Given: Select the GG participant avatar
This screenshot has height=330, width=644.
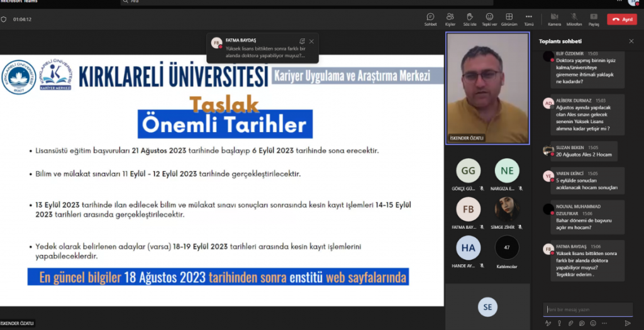Looking at the screenshot, I should (x=468, y=171).
